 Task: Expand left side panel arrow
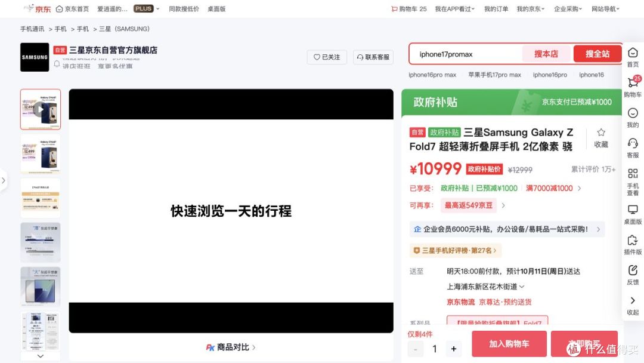4,180
